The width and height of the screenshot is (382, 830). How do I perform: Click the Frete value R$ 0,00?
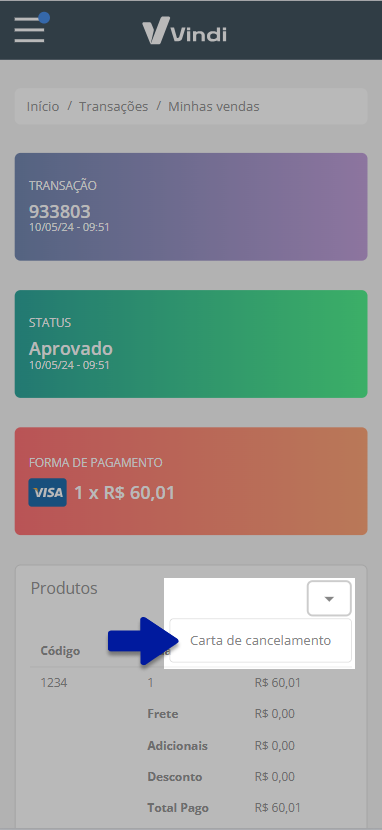coord(275,714)
